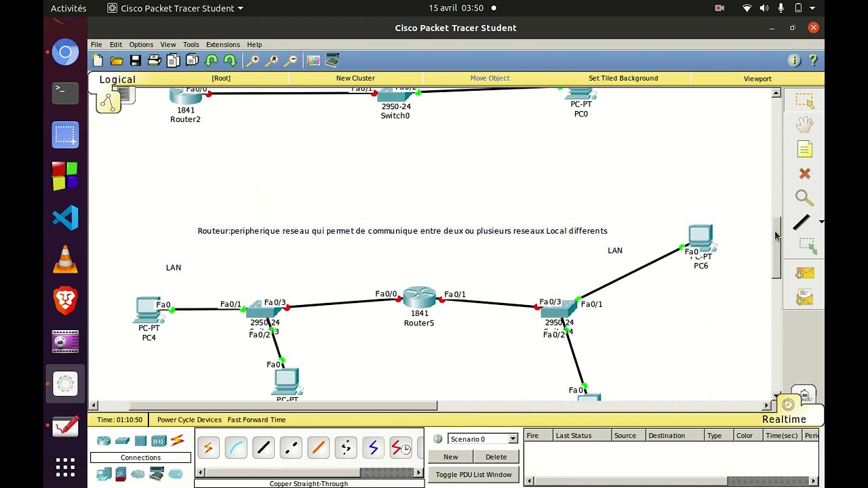Open the Edit menu
Screen dimensions: 868x488
click(x=116, y=45)
